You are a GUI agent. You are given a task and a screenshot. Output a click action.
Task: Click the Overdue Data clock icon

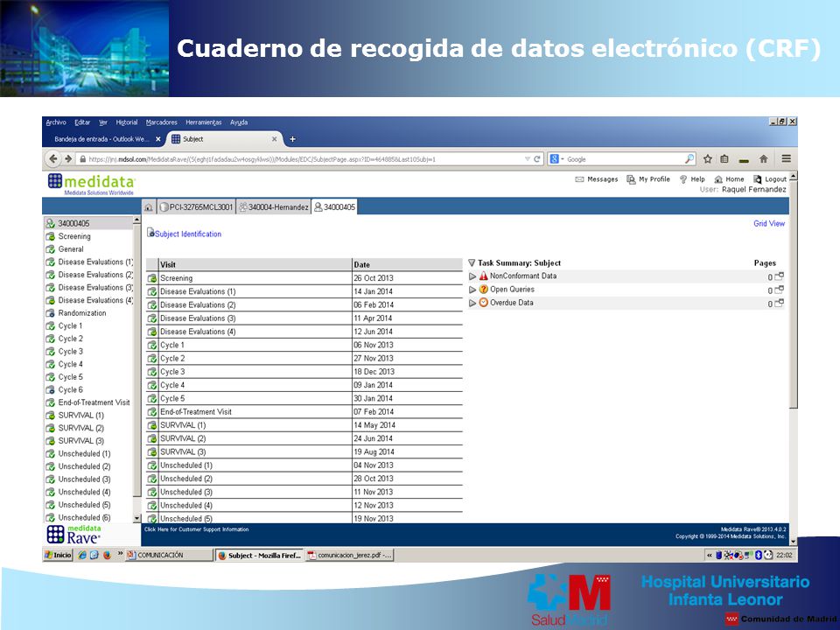click(x=483, y=303)
